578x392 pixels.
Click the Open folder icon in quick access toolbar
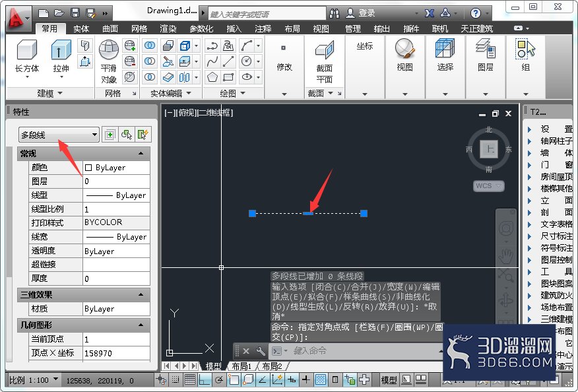[x=59, y=13]
